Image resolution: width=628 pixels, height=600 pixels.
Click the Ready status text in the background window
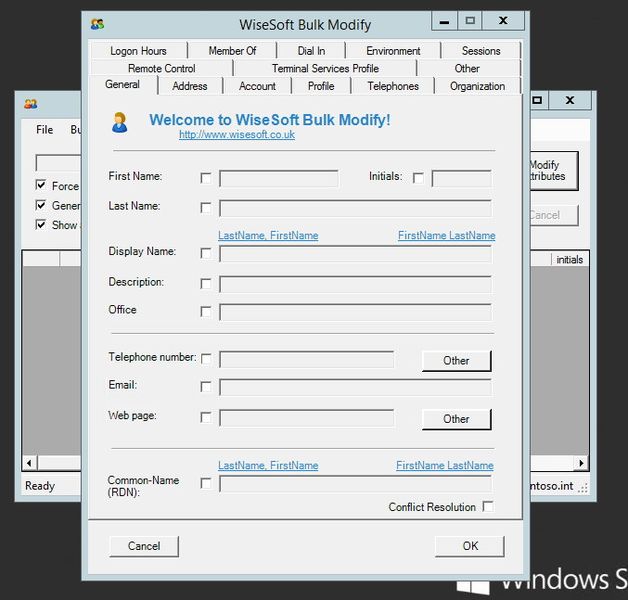40,486
